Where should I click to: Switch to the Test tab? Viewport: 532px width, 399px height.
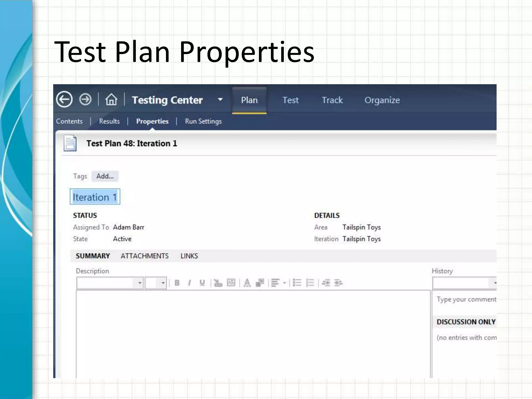[291, 100]
